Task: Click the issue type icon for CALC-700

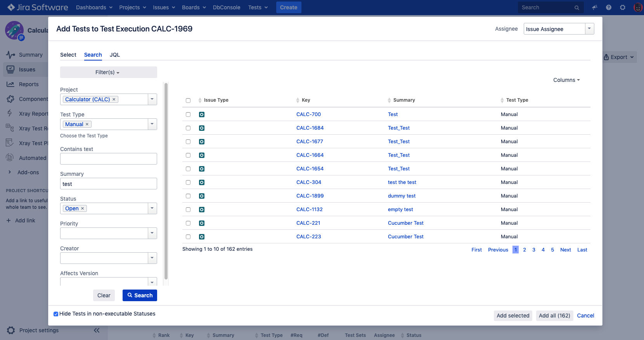Action: pyautogui.click(x=202, y=114)
